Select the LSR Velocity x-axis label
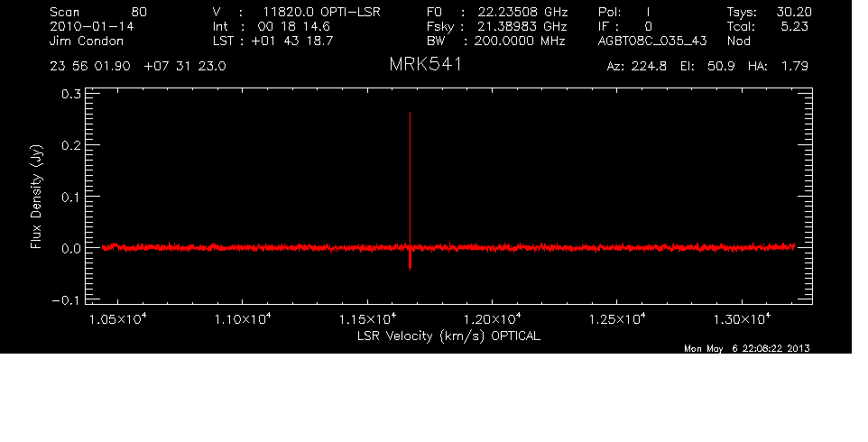This screenshot has width=868, height=442. (x=449, y=336)
